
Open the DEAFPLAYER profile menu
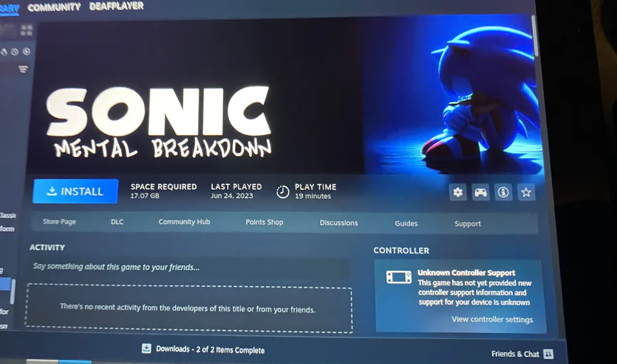(x=116, y=6)
